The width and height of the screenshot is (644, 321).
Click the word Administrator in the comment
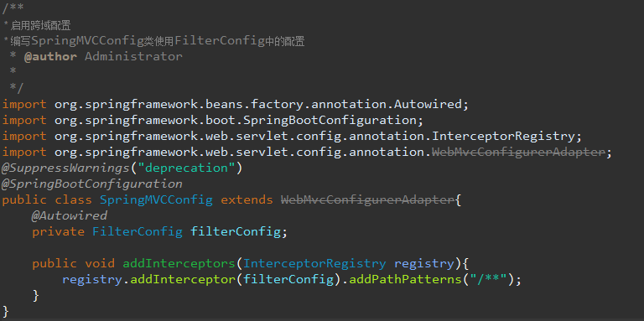point(133,57)
